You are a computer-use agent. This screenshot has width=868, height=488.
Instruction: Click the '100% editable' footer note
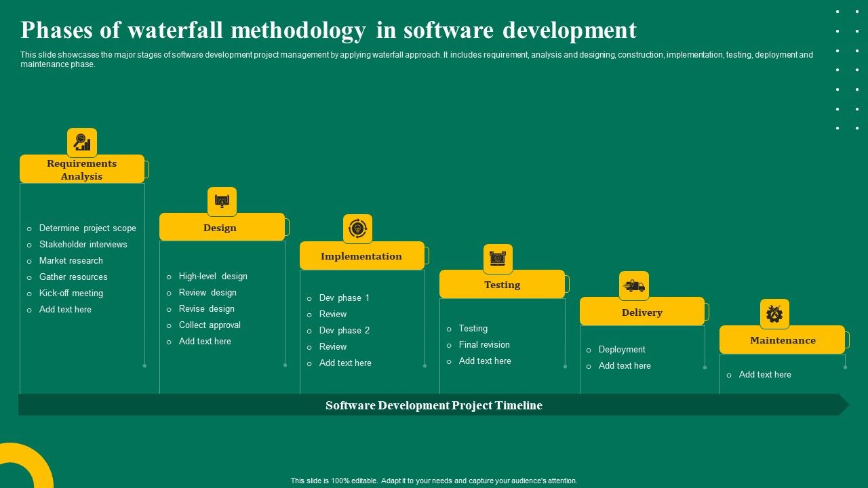pyautogui.click(x=434, y=481)
